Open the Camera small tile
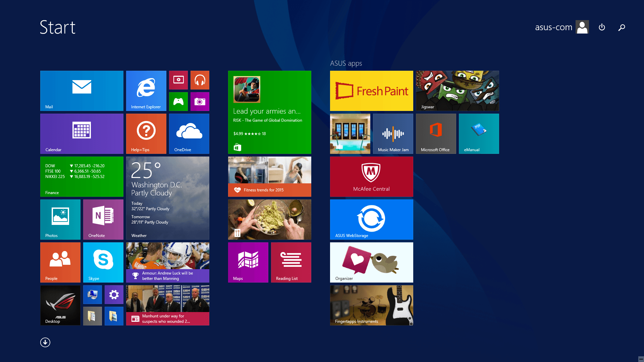 click(x=200, y=101)
